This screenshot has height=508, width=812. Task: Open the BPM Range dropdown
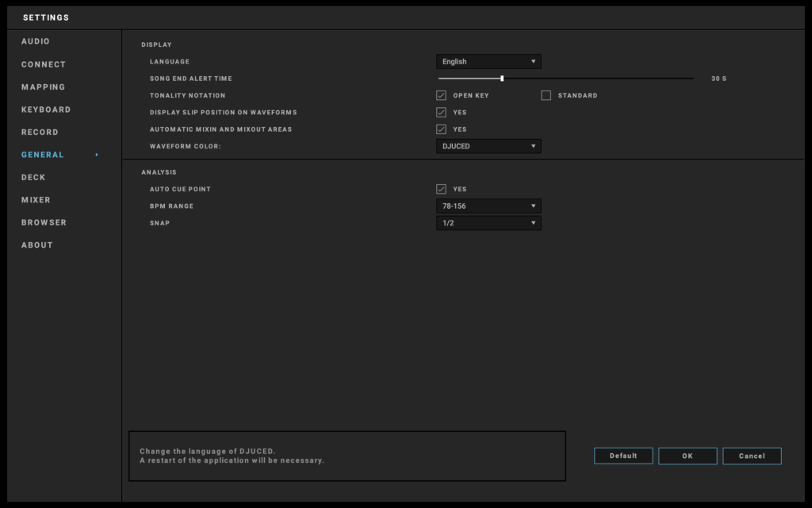coord(488,206)
